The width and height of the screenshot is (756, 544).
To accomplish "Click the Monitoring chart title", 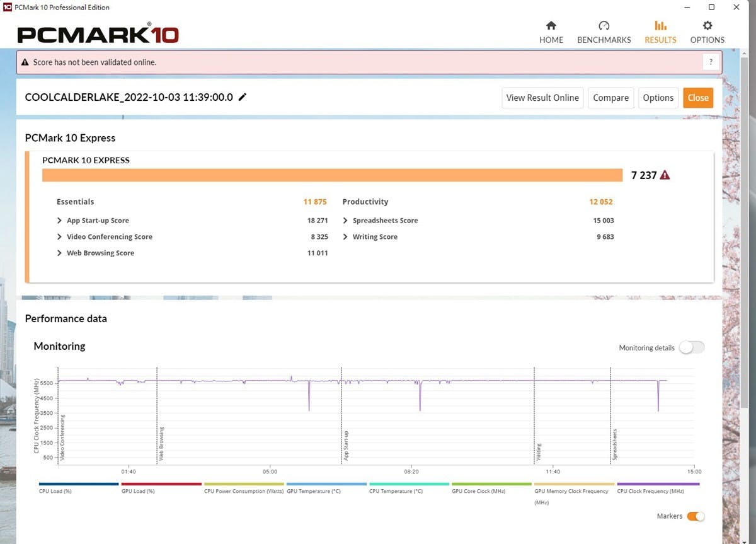I will click(x=59, y=346).
